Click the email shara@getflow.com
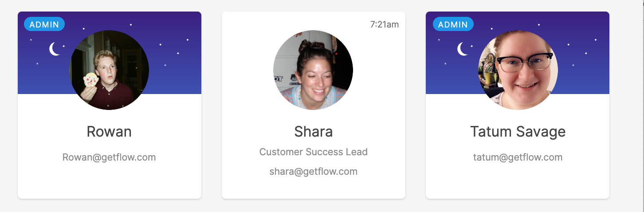 pyautogui.click(x=313, y=172)
